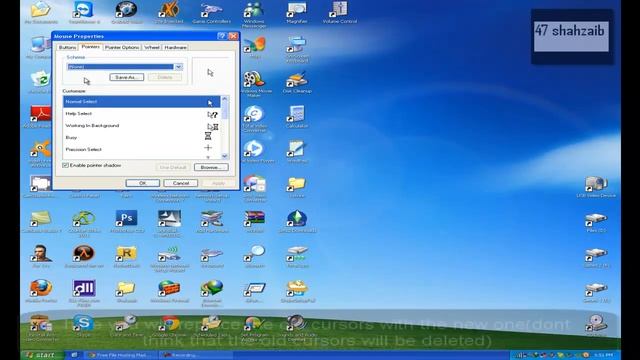The height and width of the screenshot is (360, 640).
Task: Click Browse to pick a cursor
Action: tap(211, 167)
